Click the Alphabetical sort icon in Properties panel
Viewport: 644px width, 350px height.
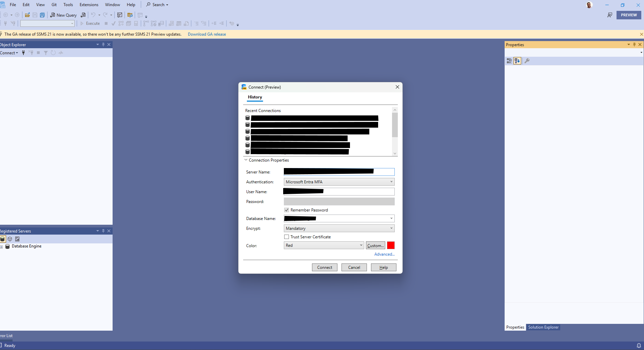517,61
